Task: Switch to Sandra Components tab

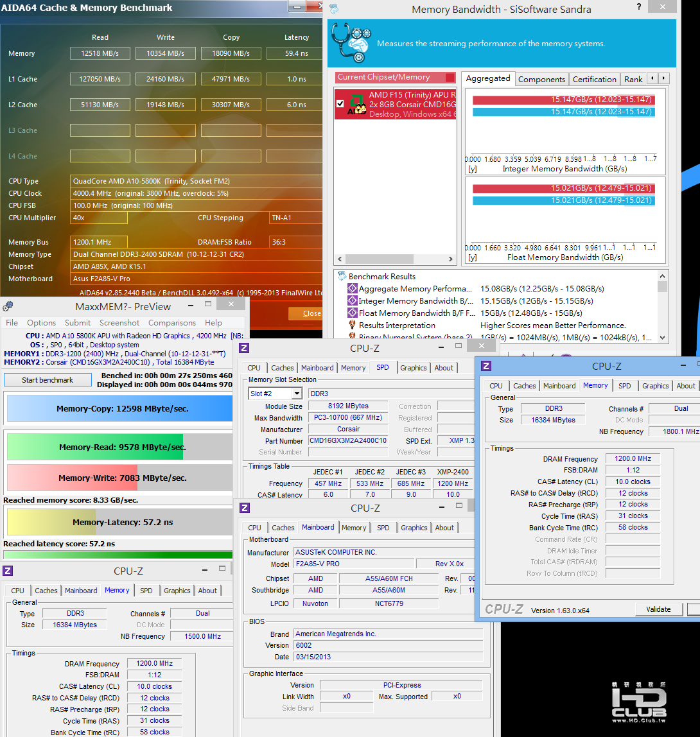Action: tap(541, 80)
